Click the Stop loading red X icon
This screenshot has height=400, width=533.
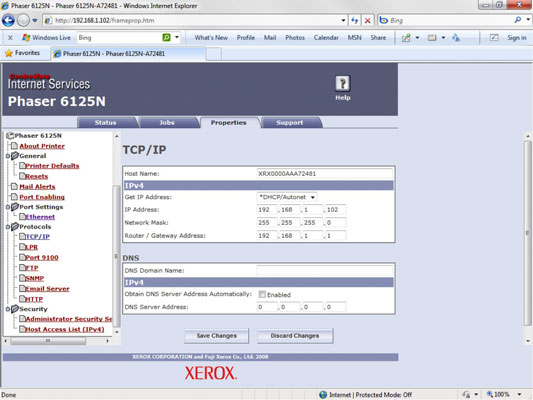[x=367, y=20]
